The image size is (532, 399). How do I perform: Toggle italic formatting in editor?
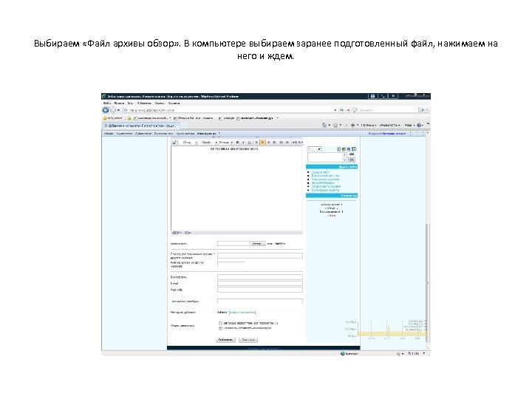coord(243,143)
